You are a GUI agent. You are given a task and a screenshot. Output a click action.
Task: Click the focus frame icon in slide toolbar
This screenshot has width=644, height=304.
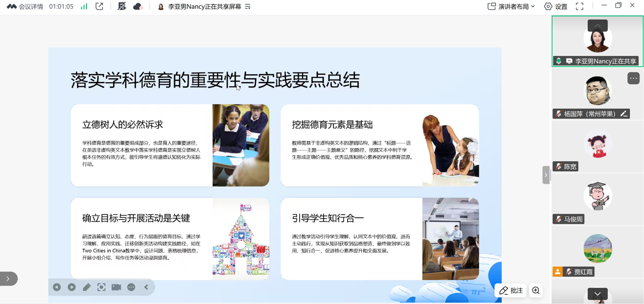click(101, 287)
